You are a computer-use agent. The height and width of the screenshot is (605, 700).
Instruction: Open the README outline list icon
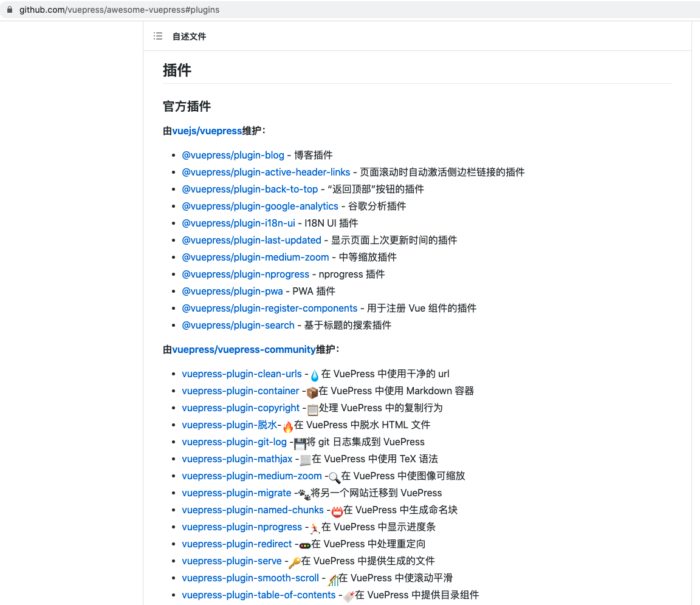(158, 36)
